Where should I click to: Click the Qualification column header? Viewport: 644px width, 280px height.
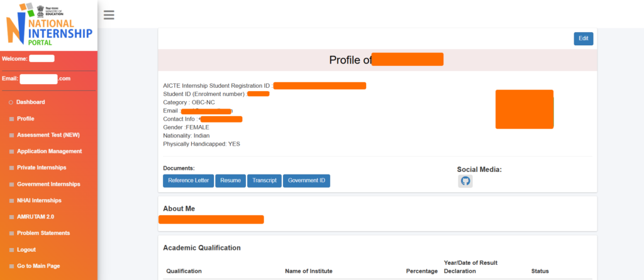(x=184, y=271)
